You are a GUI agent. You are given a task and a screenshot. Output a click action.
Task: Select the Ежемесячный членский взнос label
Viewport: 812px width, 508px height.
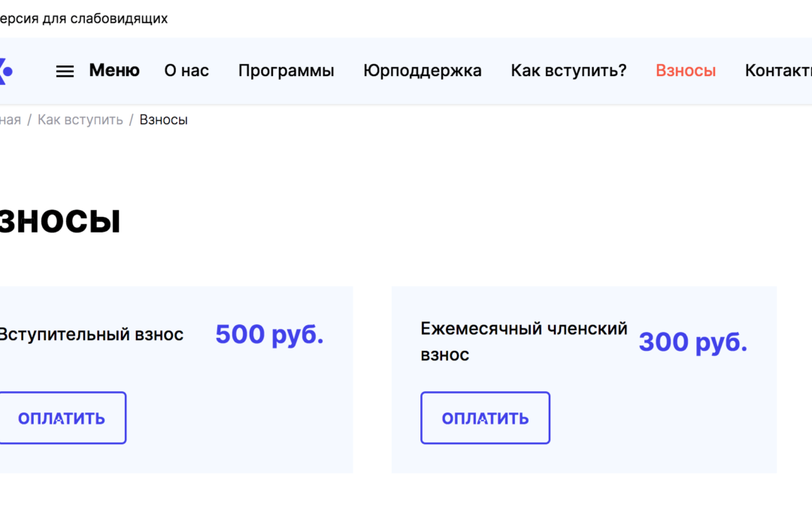[523, 342]
